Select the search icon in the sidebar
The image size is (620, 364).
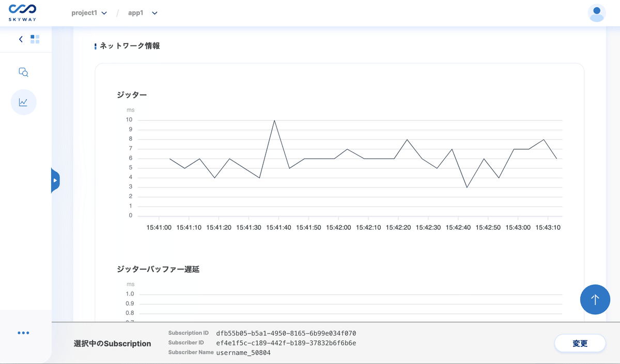tap(23, 72)
